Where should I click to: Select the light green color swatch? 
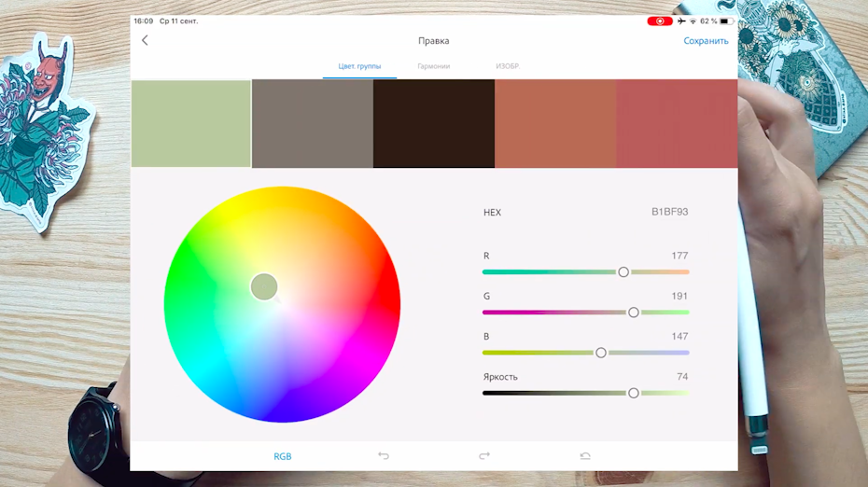(191, 124)
